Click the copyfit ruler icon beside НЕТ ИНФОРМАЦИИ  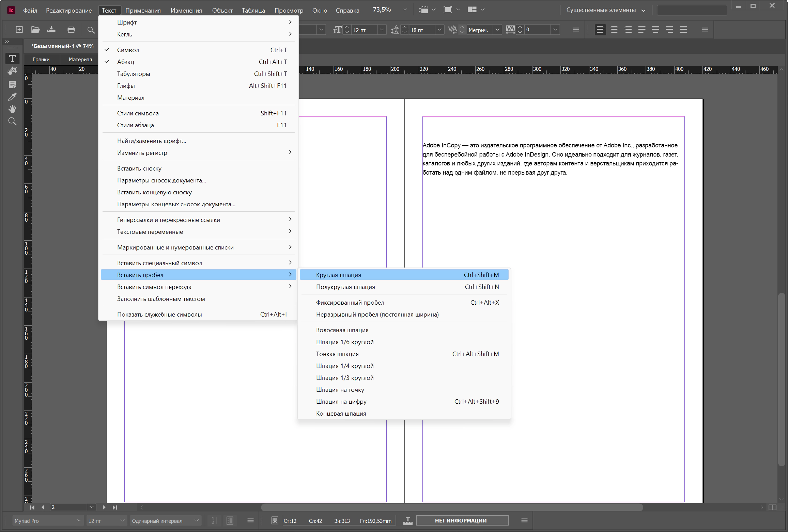tap(407, 520)
